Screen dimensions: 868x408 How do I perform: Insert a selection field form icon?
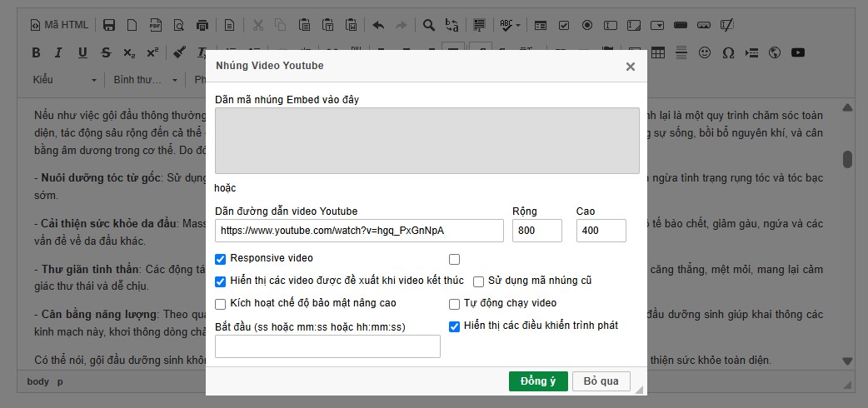(657, 25)
